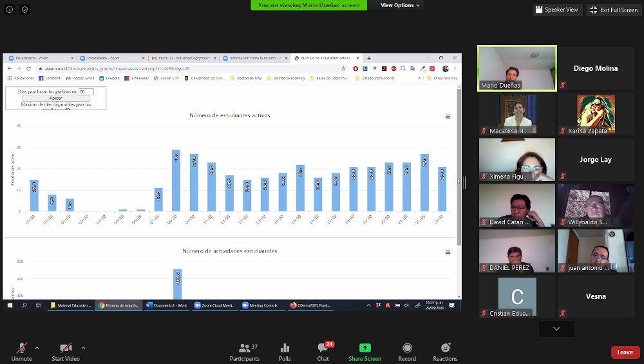Show more participants with down chevron
644x364 pixels.
pyautogui.click(x=556, y=329)
